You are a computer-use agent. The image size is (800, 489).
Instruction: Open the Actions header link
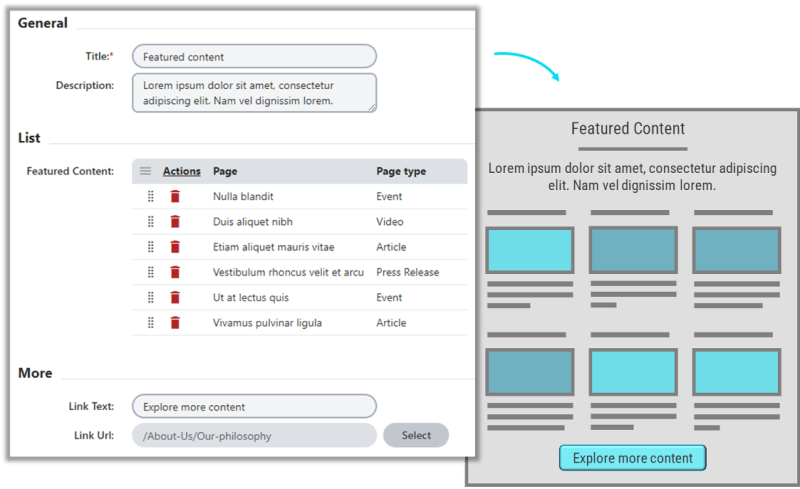point(182,172)
